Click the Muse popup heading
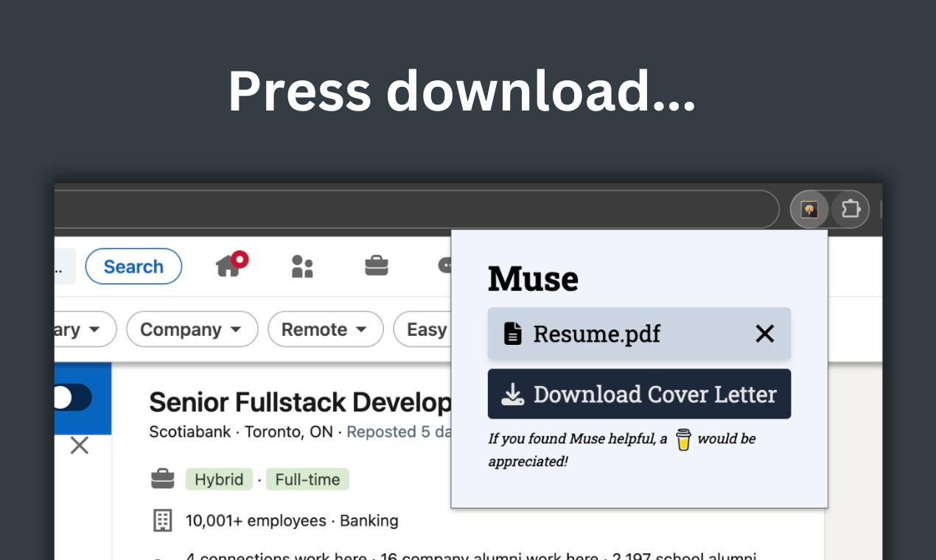This screenshot has width=936, height=560. click(x=533, y=279)
